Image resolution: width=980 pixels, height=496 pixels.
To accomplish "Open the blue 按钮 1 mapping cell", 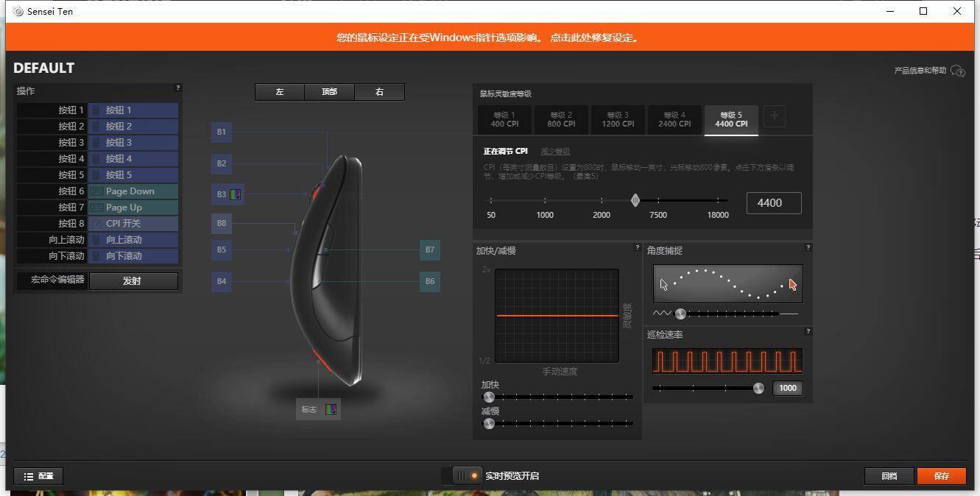I will [133, 110].
